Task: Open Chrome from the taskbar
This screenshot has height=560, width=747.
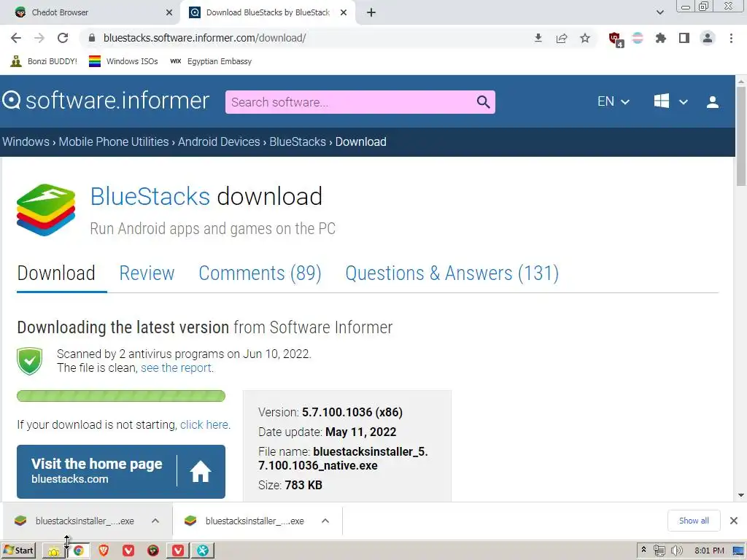Action: pos(79,551)
